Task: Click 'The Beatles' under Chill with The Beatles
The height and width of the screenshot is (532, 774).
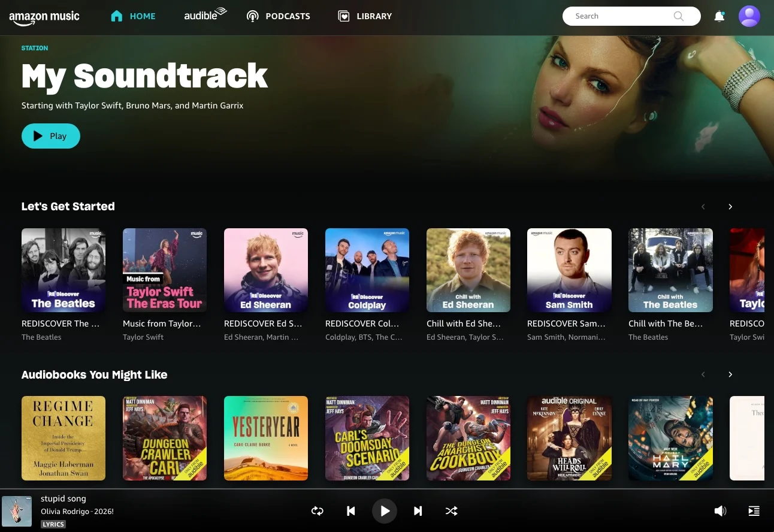Action: click(x=648, y=337)
